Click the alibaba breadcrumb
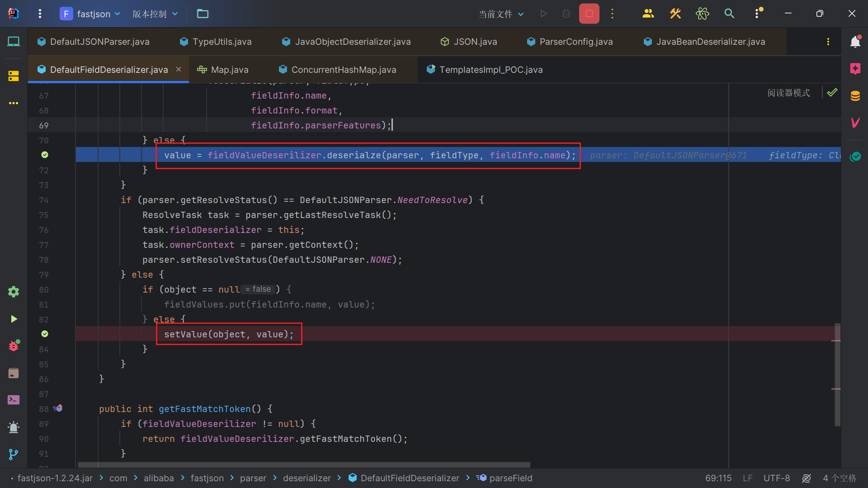 (159, 478)
